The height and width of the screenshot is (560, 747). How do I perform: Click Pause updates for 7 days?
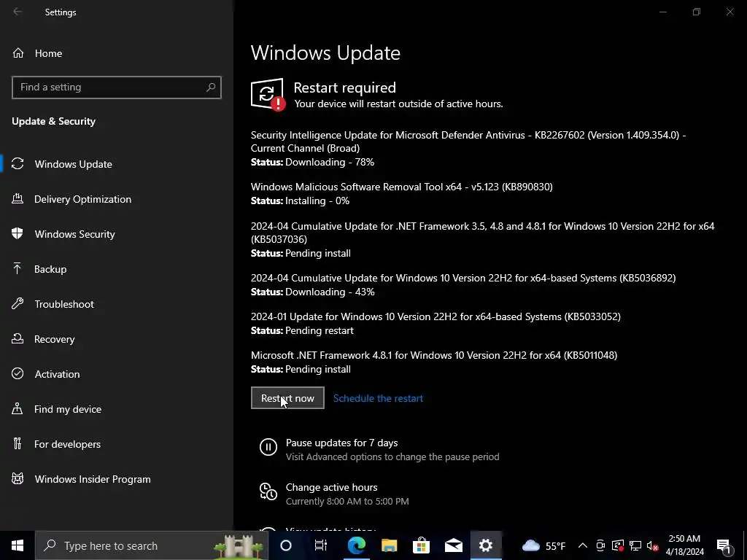341,443
